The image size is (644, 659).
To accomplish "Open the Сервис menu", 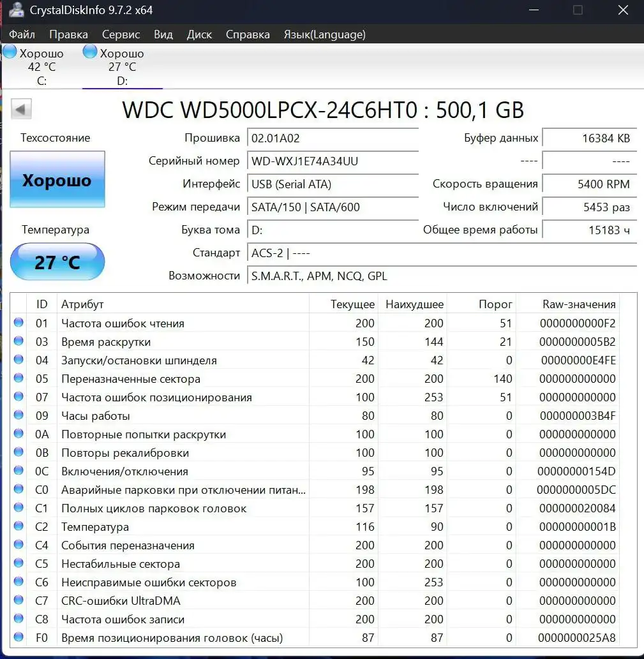I will (x=121, y=34).
